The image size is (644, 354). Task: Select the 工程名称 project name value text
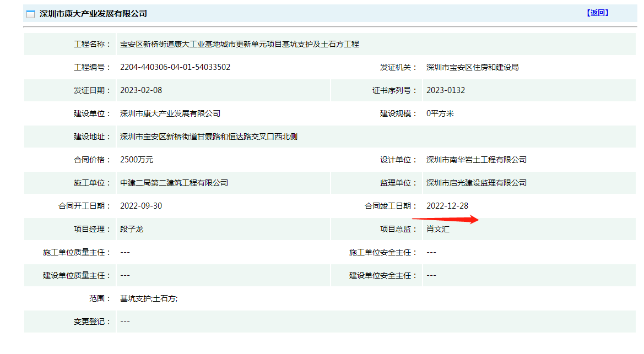(240, 44)
